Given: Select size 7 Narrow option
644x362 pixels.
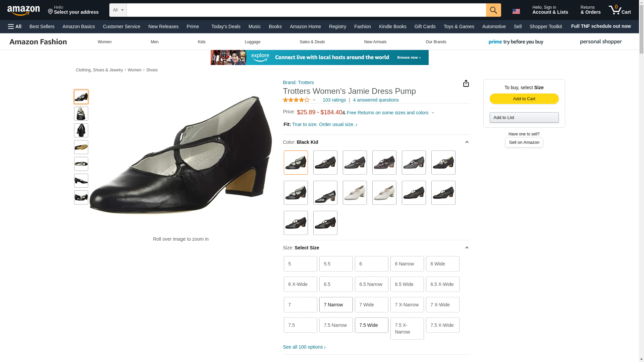Looking at the screenshot, I should pyautogui.click(x=336, y=305).
